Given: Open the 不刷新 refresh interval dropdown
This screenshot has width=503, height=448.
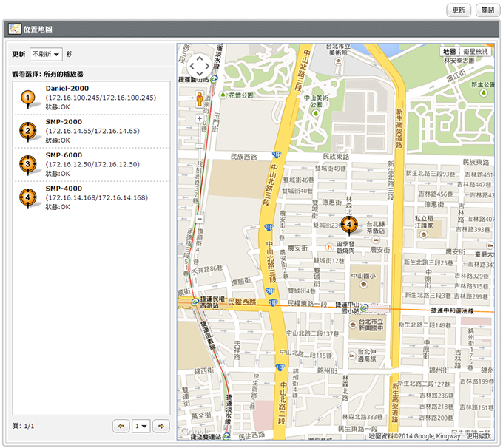Looking at the screenshot, I should pos(46,54).
